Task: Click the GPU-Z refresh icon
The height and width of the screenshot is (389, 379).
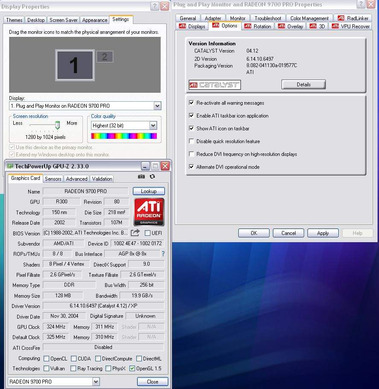Action: [152, 177]
